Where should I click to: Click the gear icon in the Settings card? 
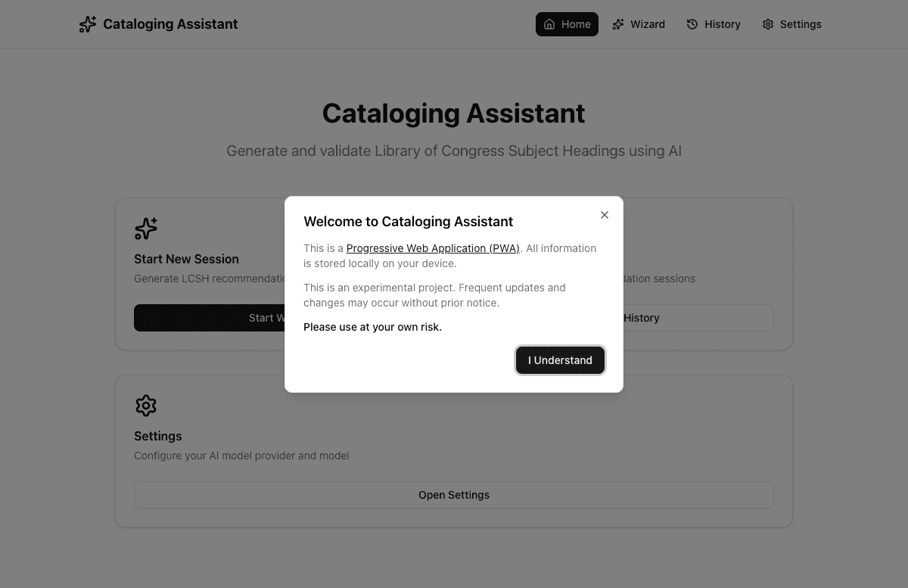(146, 406)
